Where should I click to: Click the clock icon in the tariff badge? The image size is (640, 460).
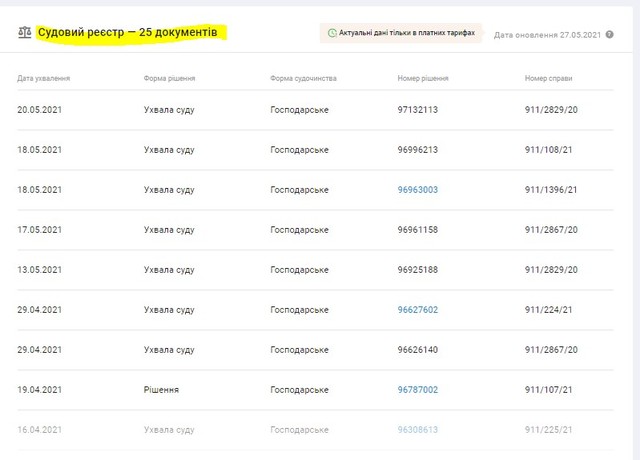click(332, 33)
